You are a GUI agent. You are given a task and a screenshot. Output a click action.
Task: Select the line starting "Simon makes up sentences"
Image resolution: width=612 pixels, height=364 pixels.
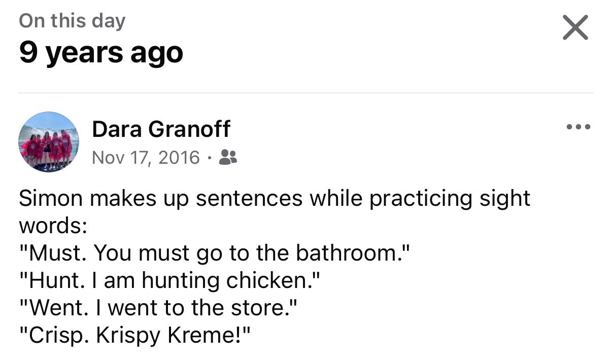(274, 198)
